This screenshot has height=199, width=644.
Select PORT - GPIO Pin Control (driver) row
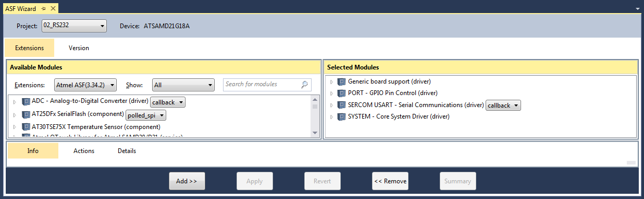pos(392,93)
